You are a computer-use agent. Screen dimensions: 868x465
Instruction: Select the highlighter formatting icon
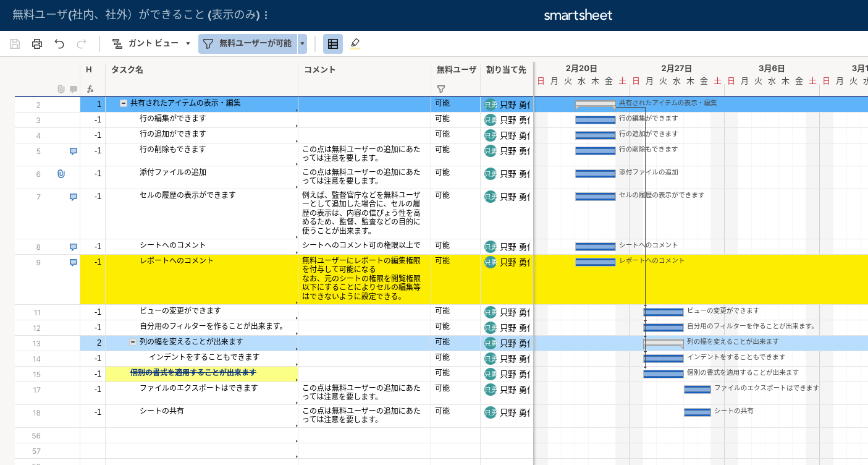coord(355,43)
